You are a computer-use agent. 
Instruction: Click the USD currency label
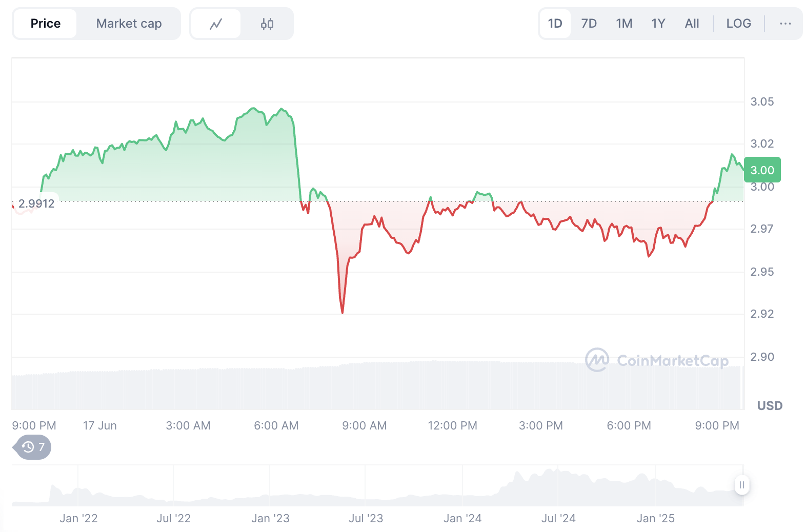click(770, 406)
